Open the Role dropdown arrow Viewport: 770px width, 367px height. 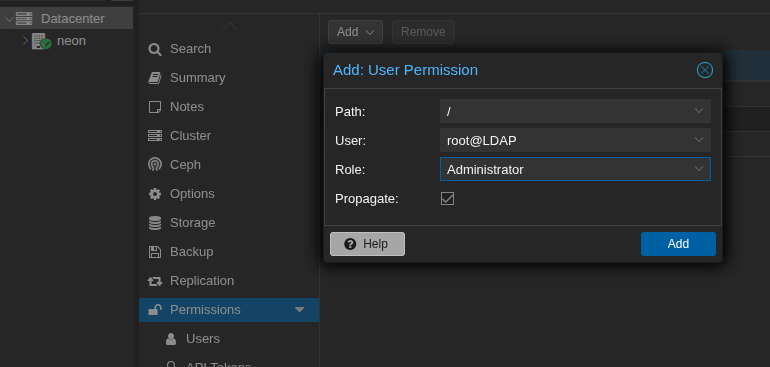[699, 169]
